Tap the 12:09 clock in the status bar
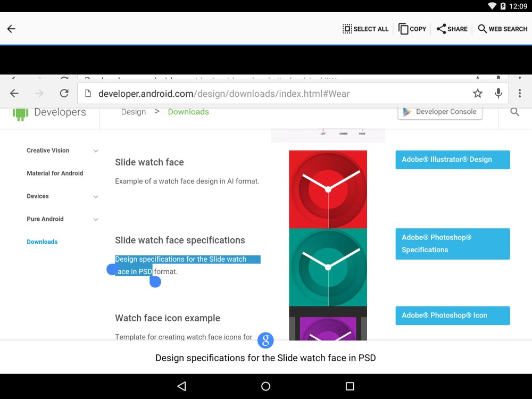This screenshot has width=532, height=399. pyautogui.click(x=518, y=6)
